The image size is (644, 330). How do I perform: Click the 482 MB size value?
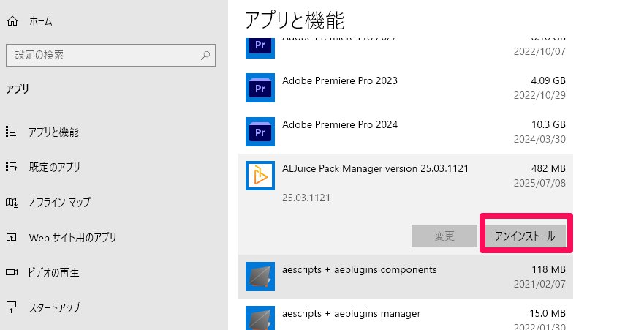[x=548, y=168]
